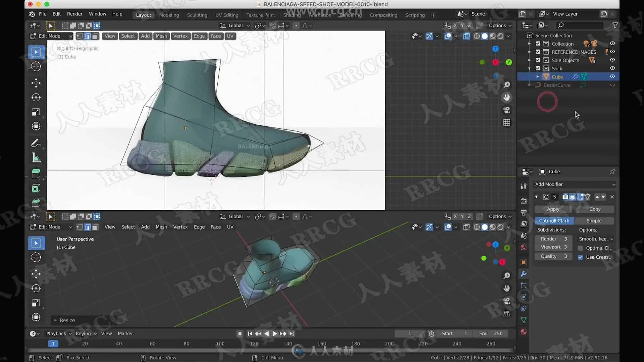This screenshot has height=362, width=644.
Task: Select the Measure tool
Action: click(36, 158)
